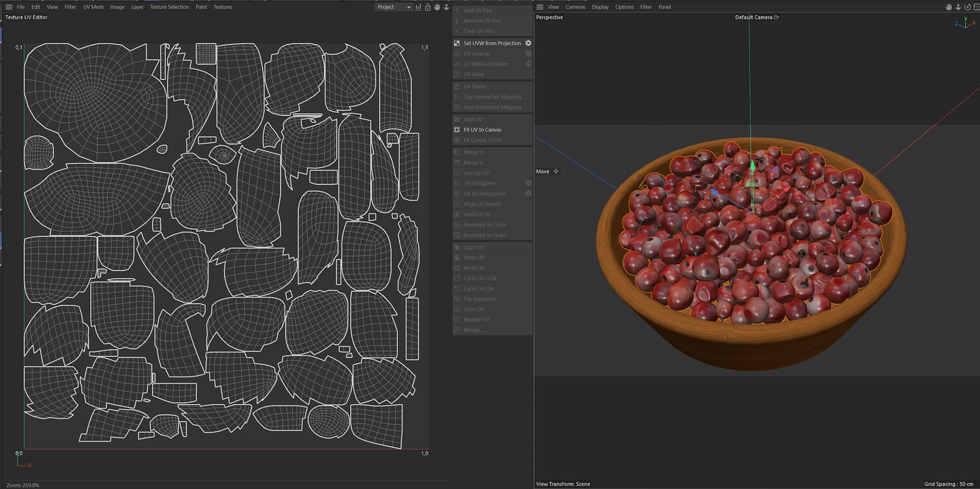Click the Default Camera label in viewport
The width and height of the screenshot is (980, 489).
[x=753, y=18]
